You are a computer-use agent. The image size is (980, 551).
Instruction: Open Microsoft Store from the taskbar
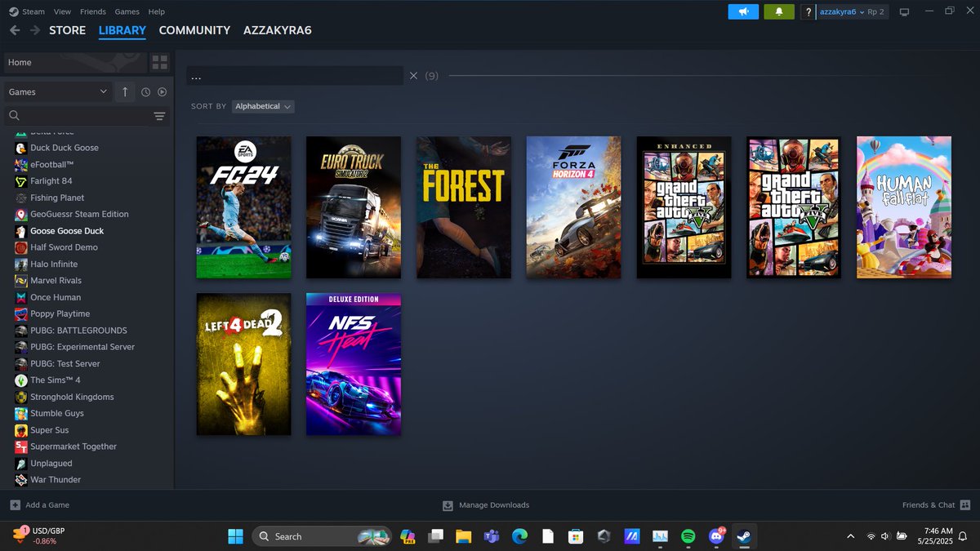(576, 536)
